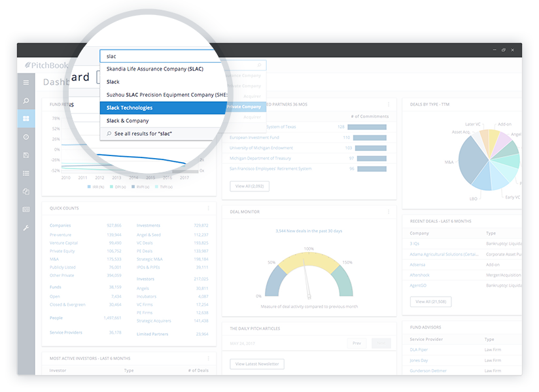539x392 pixels.
Task: Open Private Equity quick count link
Action: (x=62, y=251)
